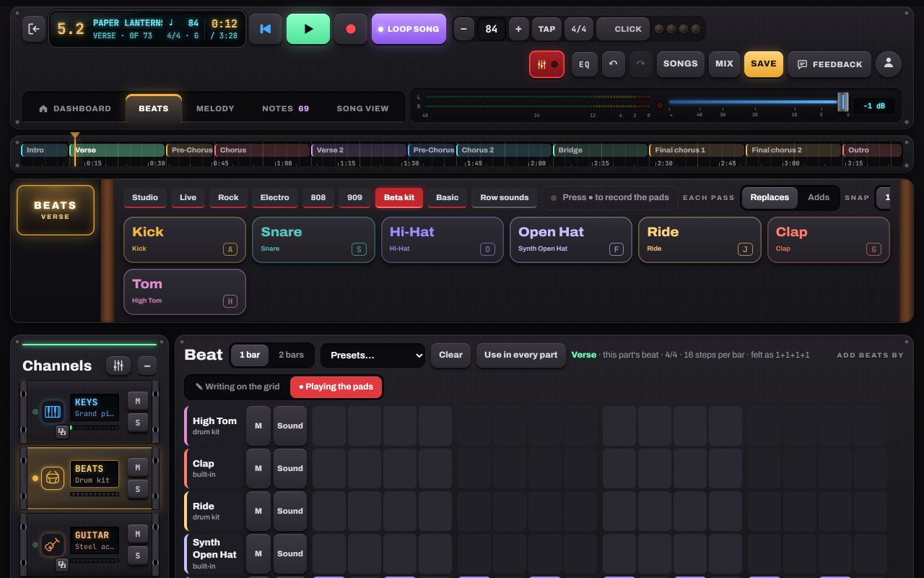Switch to the Dashboard tab

[x=75, y=108]
